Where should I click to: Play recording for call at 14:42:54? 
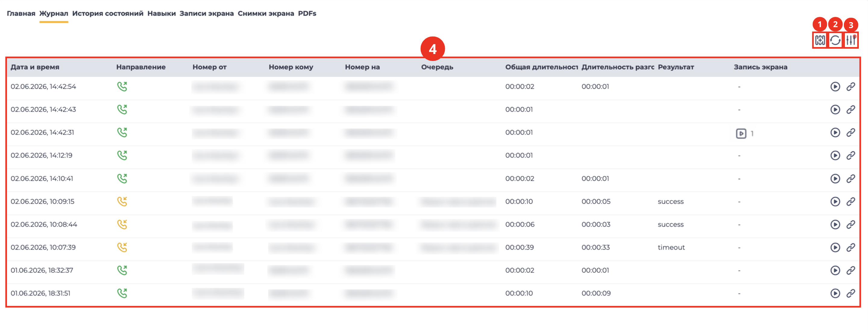(835, 87)
